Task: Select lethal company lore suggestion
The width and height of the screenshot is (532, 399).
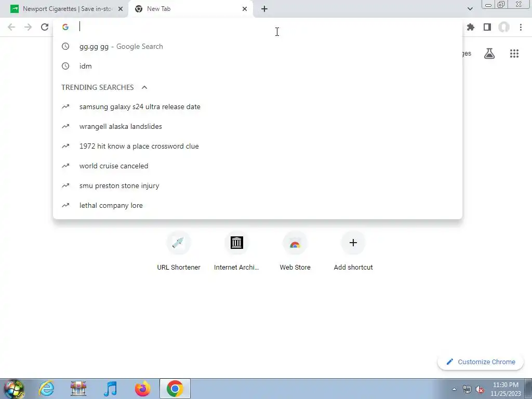Action: click(x=258, y=205)
